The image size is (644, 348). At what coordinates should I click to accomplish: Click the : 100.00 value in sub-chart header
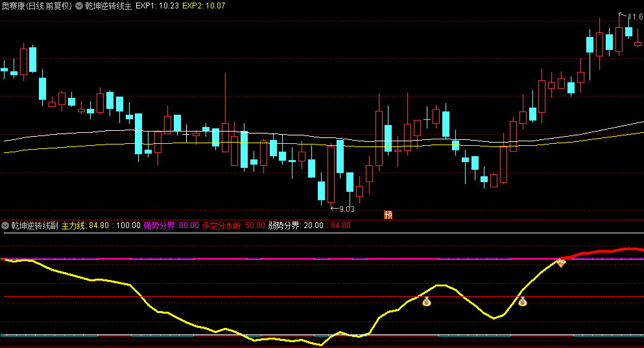pyautogui.click(x=126, y=226)
